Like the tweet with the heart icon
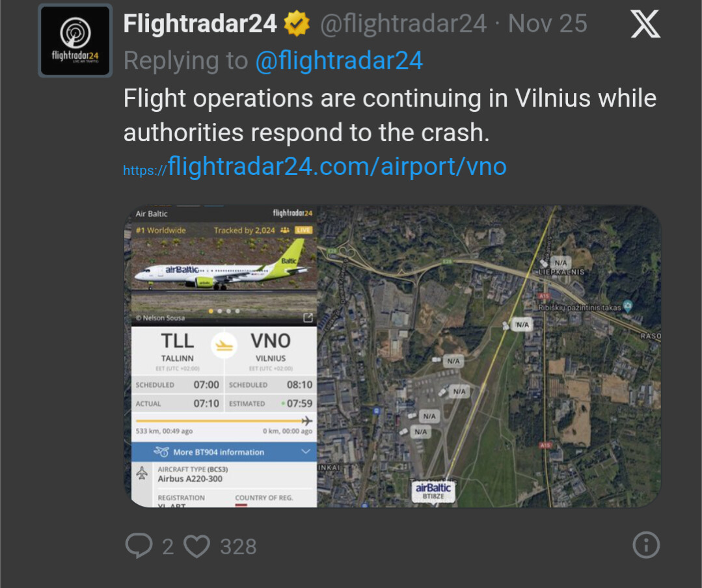The height and width of the screenshot is (588, 702). (196, 546)
